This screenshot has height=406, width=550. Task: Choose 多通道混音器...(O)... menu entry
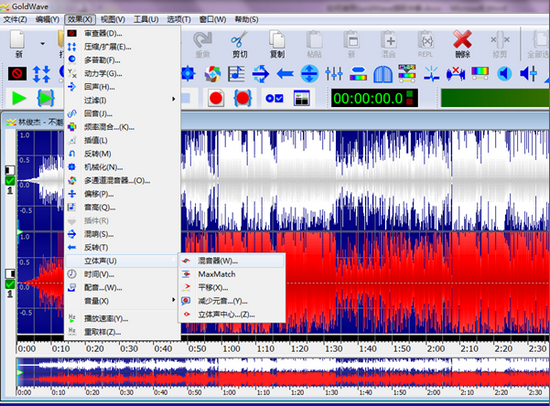pos(121,180)
